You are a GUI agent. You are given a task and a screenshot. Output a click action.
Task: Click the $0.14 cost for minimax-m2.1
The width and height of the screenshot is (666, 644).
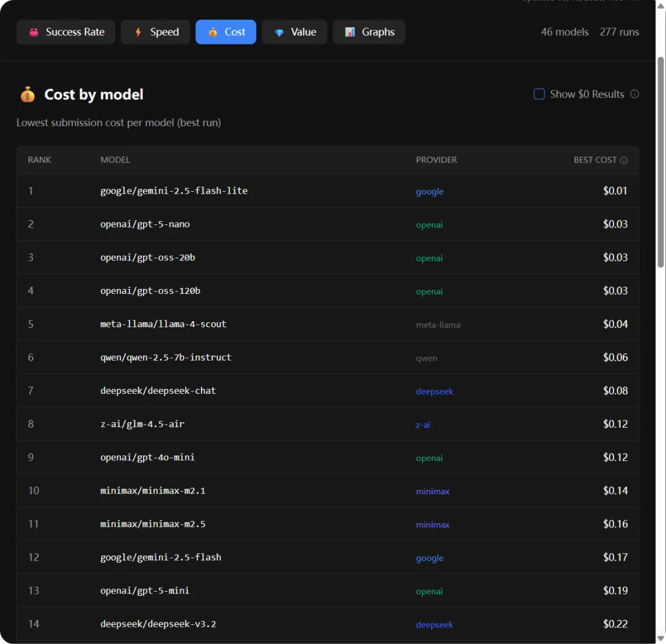(615, 491)
